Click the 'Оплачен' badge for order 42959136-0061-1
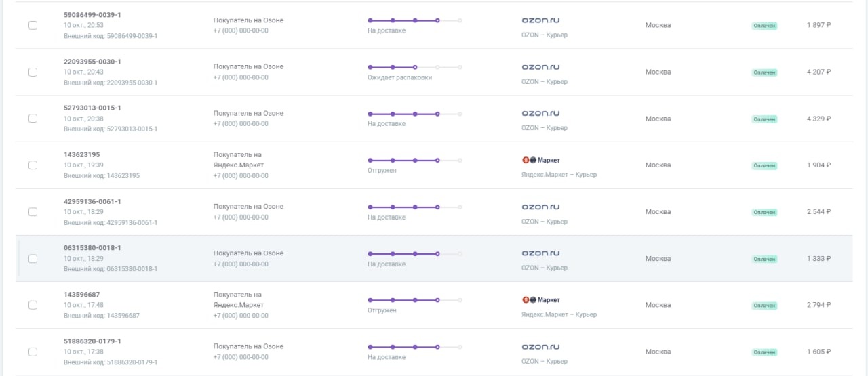 (764, 212)
